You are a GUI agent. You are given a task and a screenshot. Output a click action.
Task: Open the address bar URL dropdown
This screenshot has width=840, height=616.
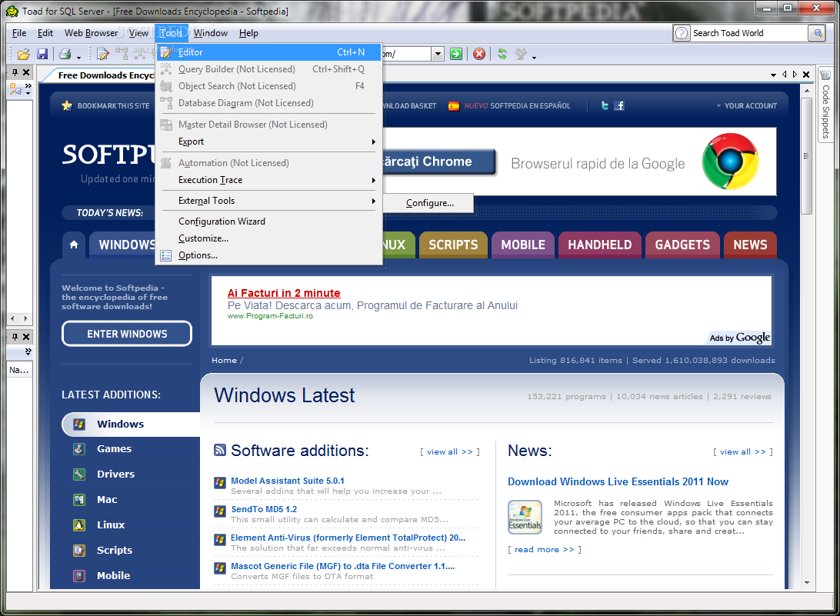point(438,54)
